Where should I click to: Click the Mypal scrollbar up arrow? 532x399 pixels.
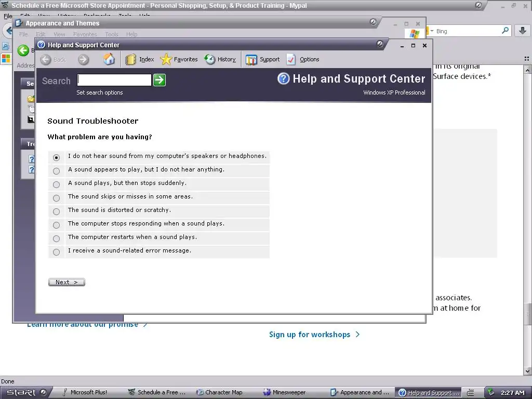point(528,70)
